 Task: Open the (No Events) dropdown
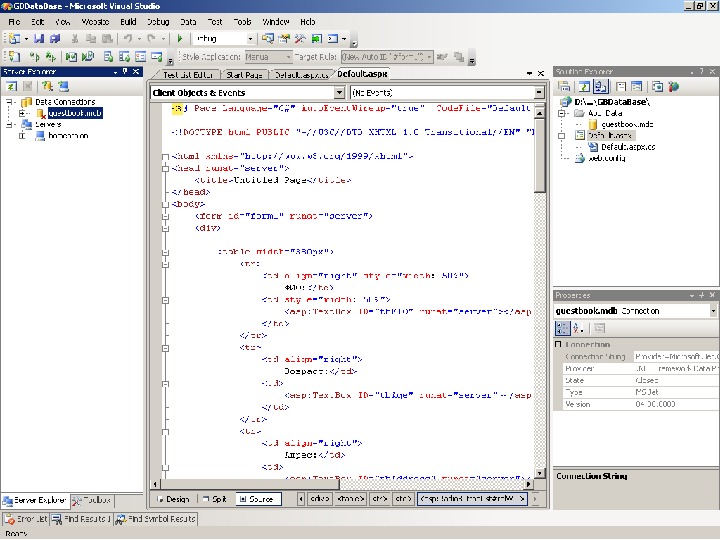tap(446, 92)
